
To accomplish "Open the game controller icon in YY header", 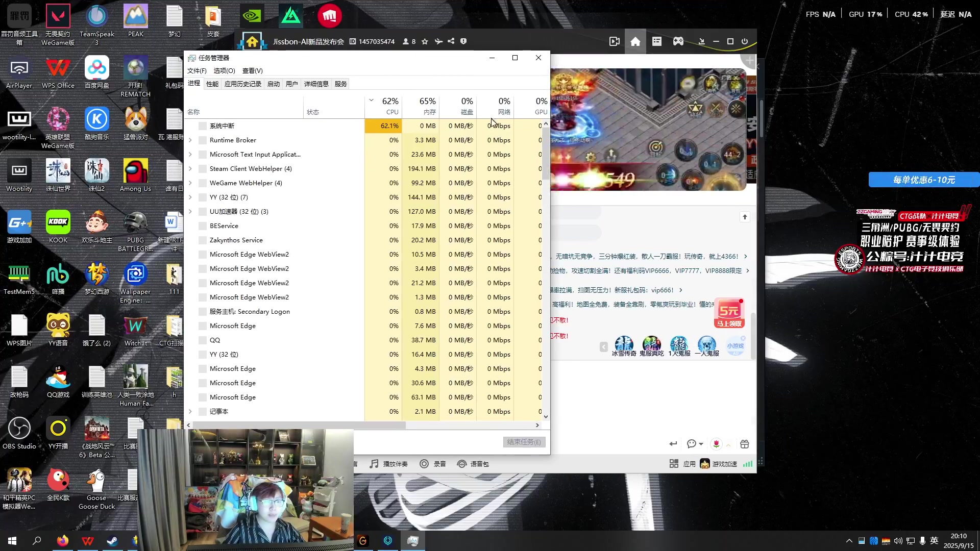I will 678,41.
